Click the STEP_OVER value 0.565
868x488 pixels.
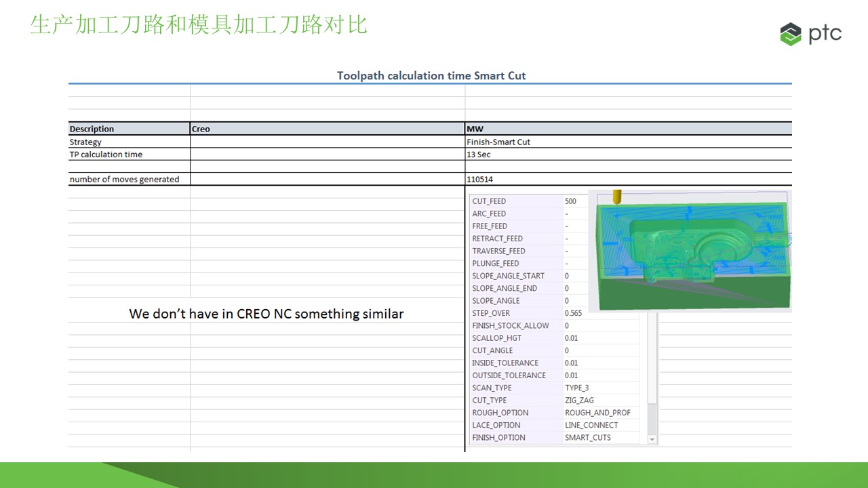574,313
